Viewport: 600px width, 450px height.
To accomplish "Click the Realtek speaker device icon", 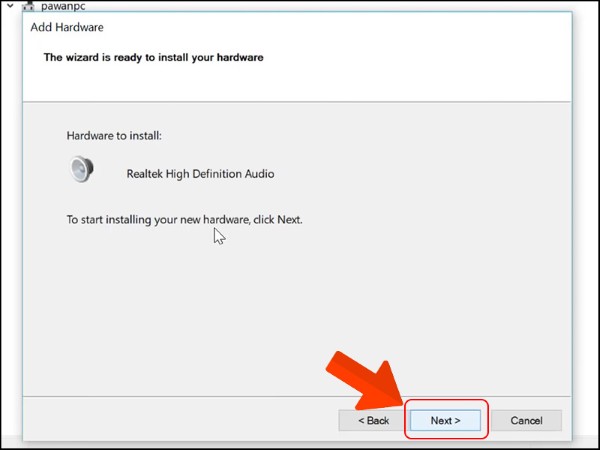I will pos(82,170).
